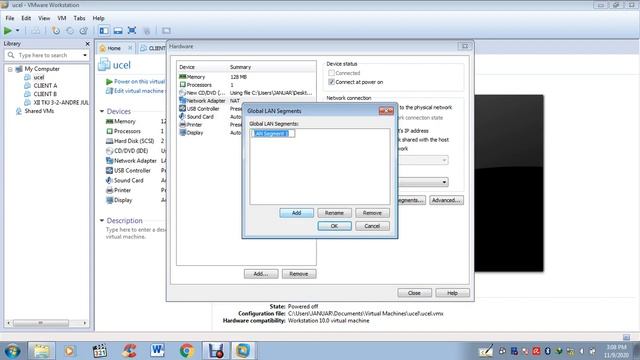Open the Windows Start menu

pos(12,351)
